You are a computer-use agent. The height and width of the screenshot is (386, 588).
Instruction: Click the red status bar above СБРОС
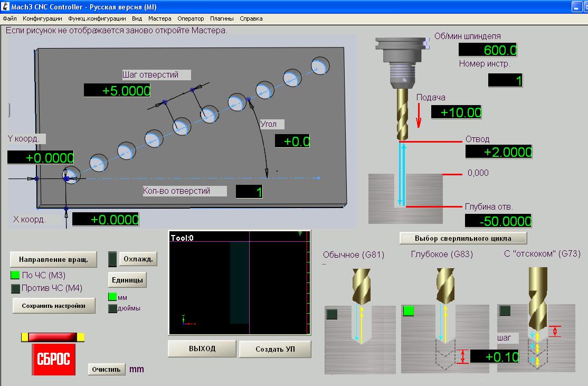53,337
